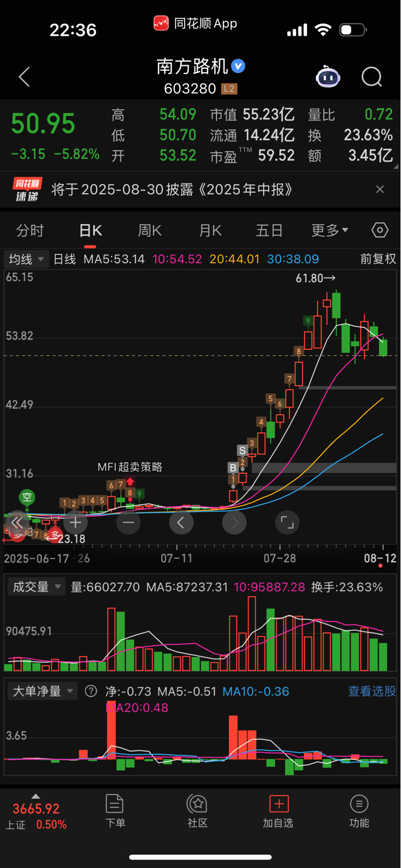Open the 五日 chart tab

269,230
